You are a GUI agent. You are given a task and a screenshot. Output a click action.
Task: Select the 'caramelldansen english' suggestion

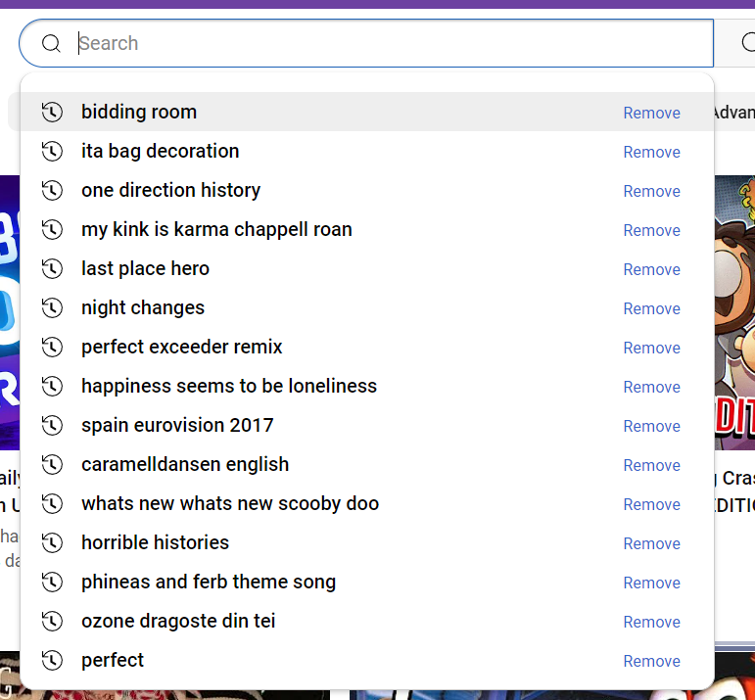point(367,464)
